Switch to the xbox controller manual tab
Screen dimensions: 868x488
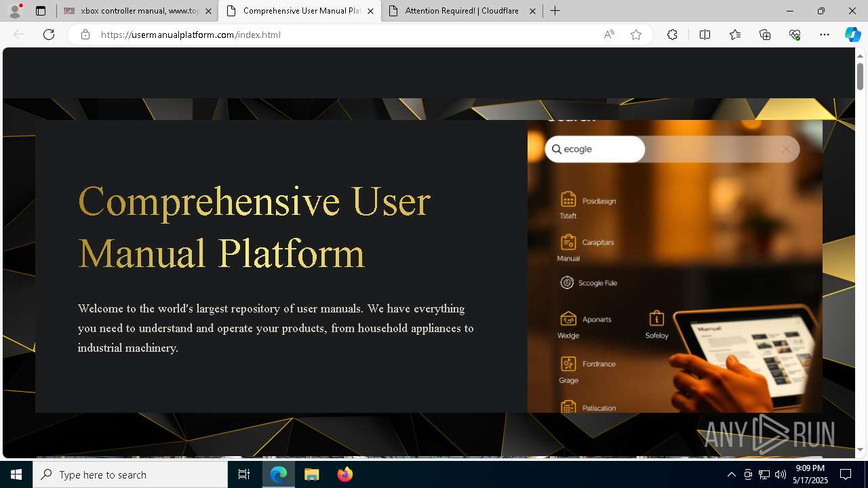pos(137,11)
